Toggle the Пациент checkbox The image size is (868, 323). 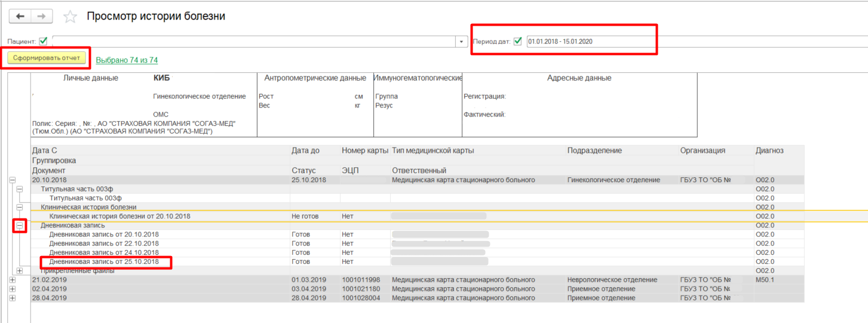tap(43, 41)
